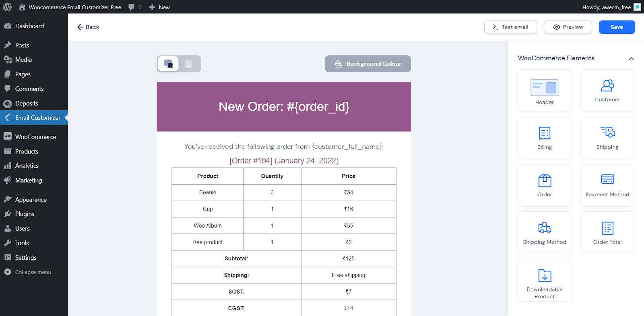Select the Downloadable Product element icon
Viewport: 644px width, 316px height.
(x=545, y=275)
